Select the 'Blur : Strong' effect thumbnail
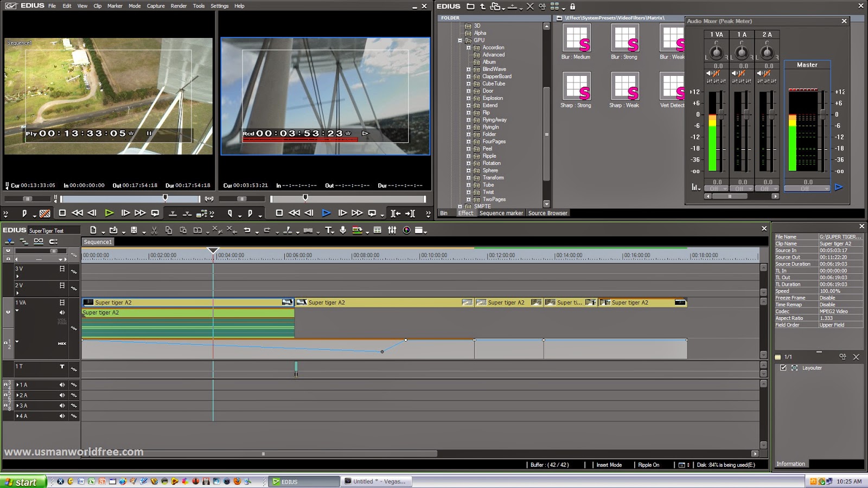The width and height of the screenshot is (868, 488). coord(624,38)
